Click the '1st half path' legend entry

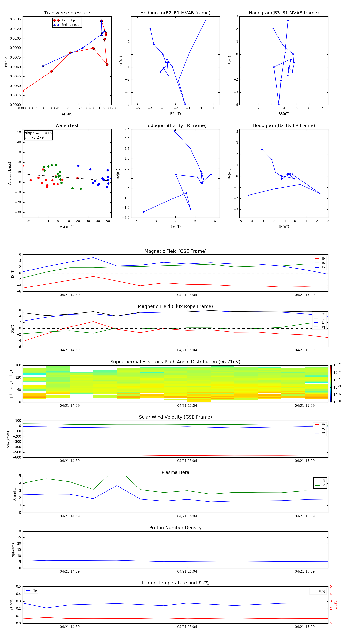67,20
